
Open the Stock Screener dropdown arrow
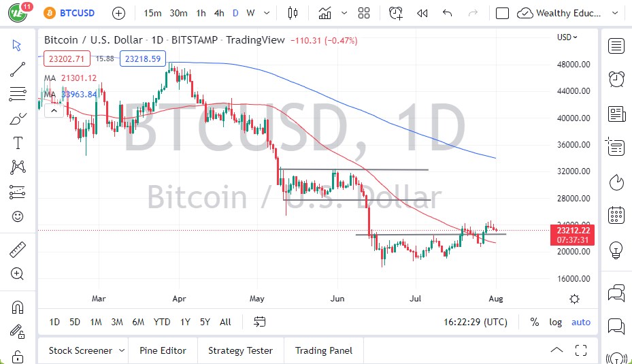[x=122, y=350]
